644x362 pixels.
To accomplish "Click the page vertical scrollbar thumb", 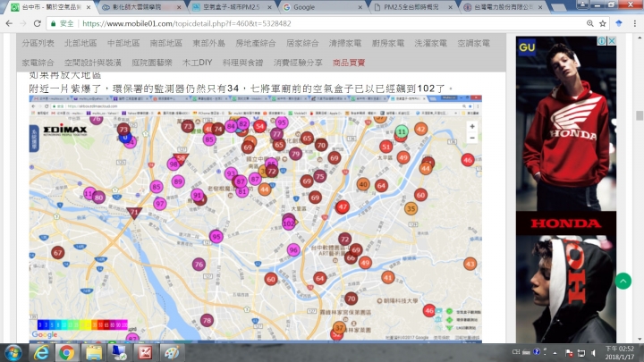I will pyautogui.click(x=640, y=115).
